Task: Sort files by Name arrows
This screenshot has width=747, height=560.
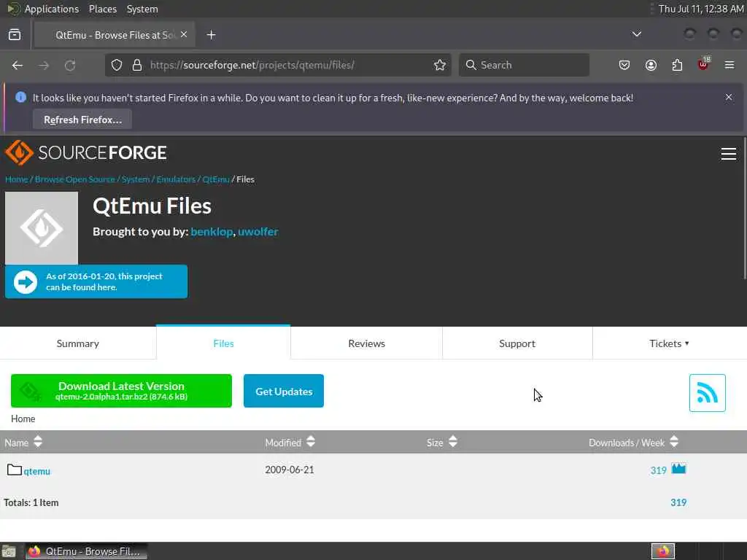Action: tap(38, 442)
